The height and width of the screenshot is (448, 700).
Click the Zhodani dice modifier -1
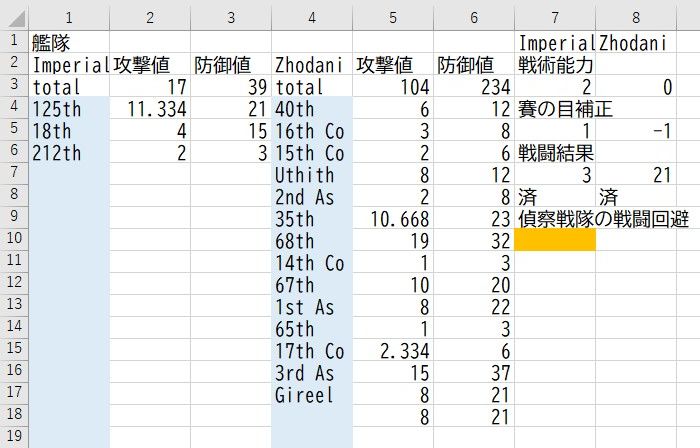636,130
